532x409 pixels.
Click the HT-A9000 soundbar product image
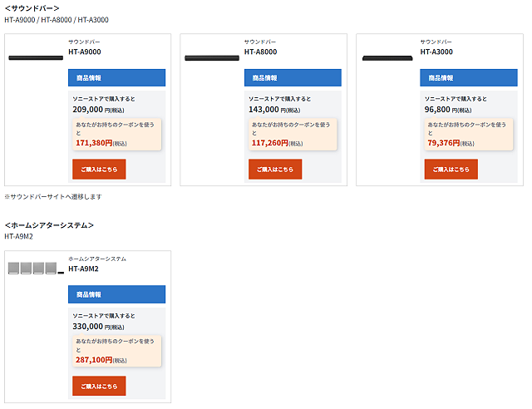[x=36, y=57]
